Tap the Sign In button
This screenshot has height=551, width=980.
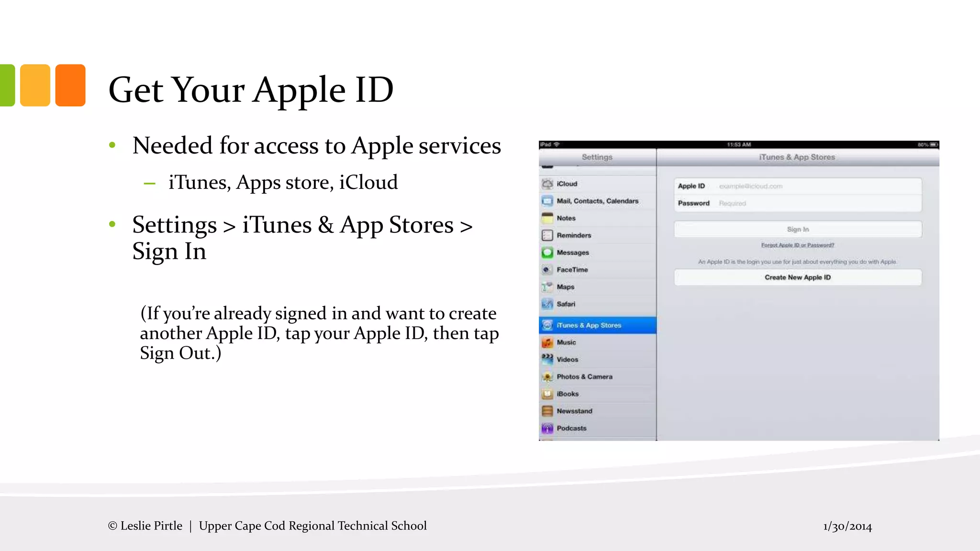click(798, 229)
